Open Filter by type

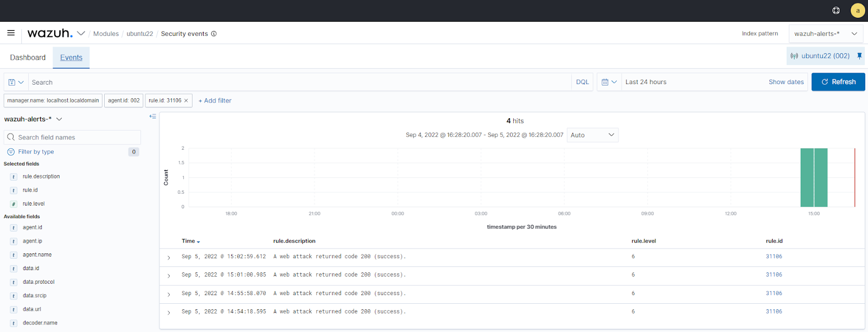point(36,152)
